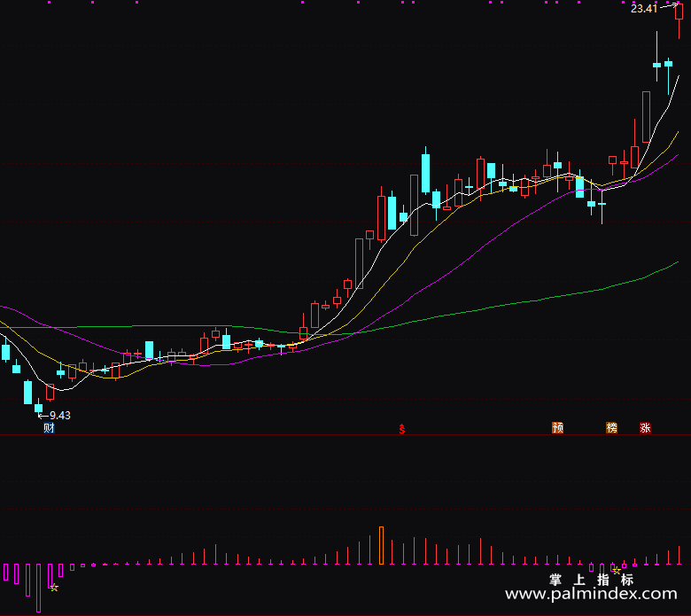Click the 9.43 low price label
This screenshot has height=616, width=691.
(x=60, y=416)
